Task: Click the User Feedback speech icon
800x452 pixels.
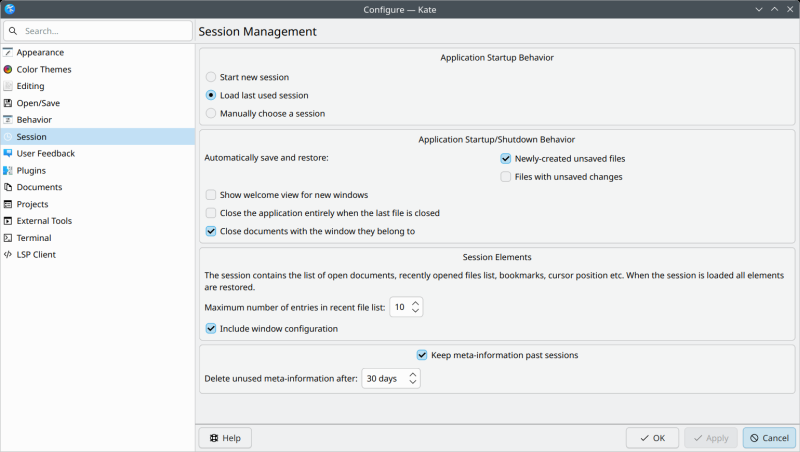Action: click(x=8, y=154)
